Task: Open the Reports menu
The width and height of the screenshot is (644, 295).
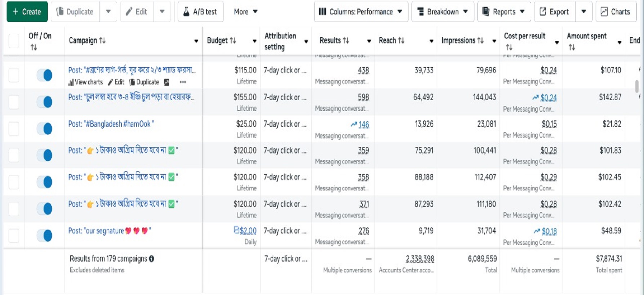Action: coord(503,12)
